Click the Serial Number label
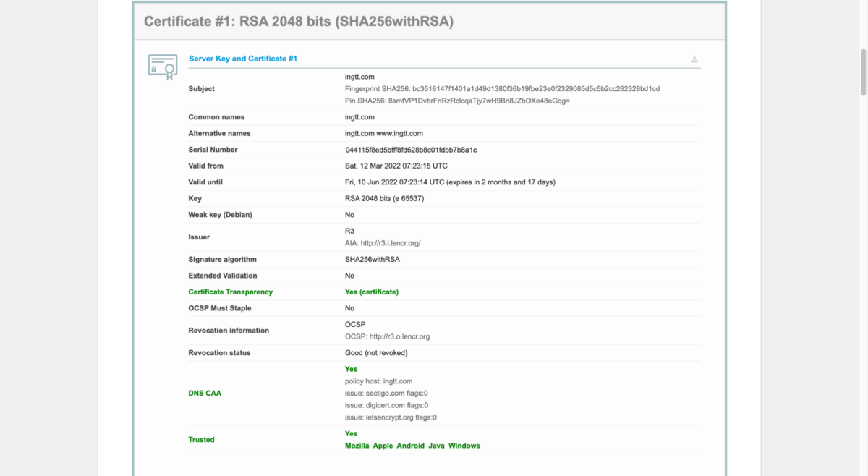 tap(213, 150)
